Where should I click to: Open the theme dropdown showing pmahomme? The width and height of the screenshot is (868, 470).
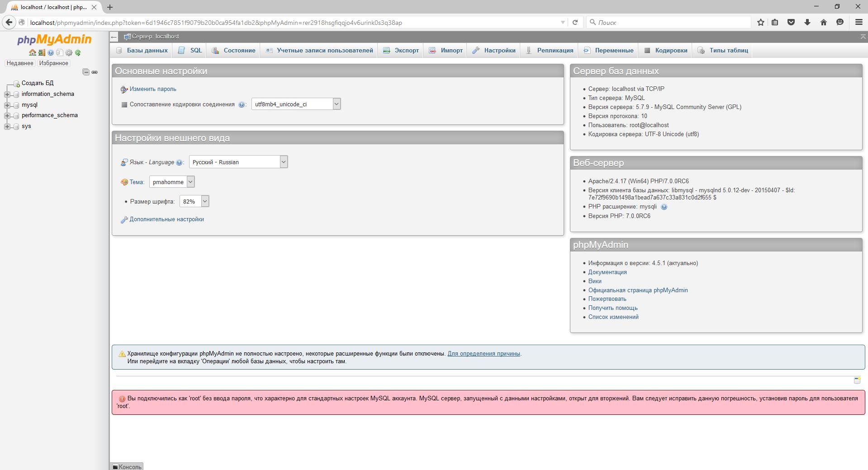(x=172, y=182)
